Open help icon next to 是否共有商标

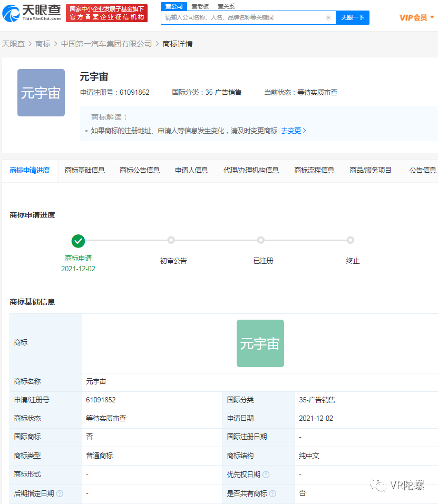[x=272, y=493]
